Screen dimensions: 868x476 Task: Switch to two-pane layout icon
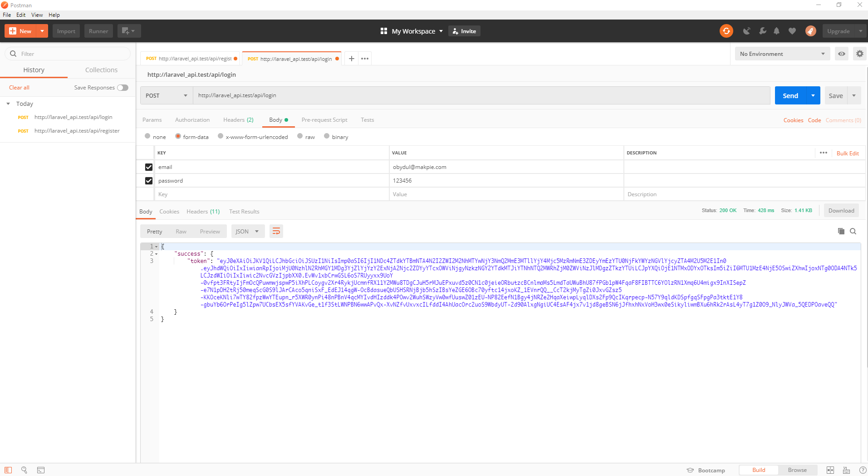tap(830, 470)
